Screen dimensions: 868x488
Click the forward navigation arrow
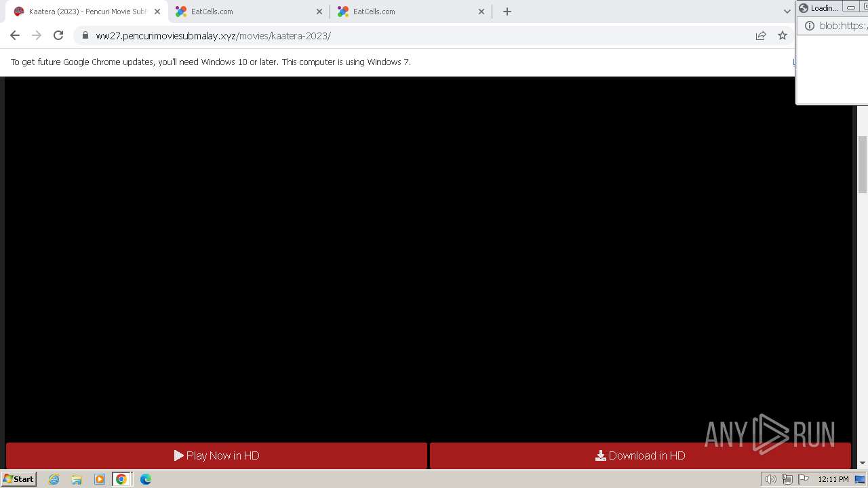[37, 35]
